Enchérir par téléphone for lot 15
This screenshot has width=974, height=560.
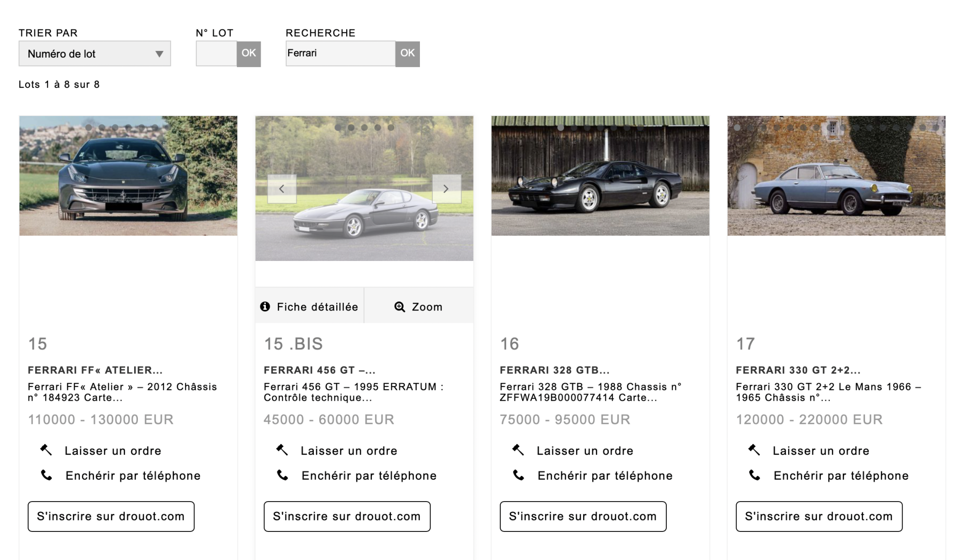tap(133, 476)
